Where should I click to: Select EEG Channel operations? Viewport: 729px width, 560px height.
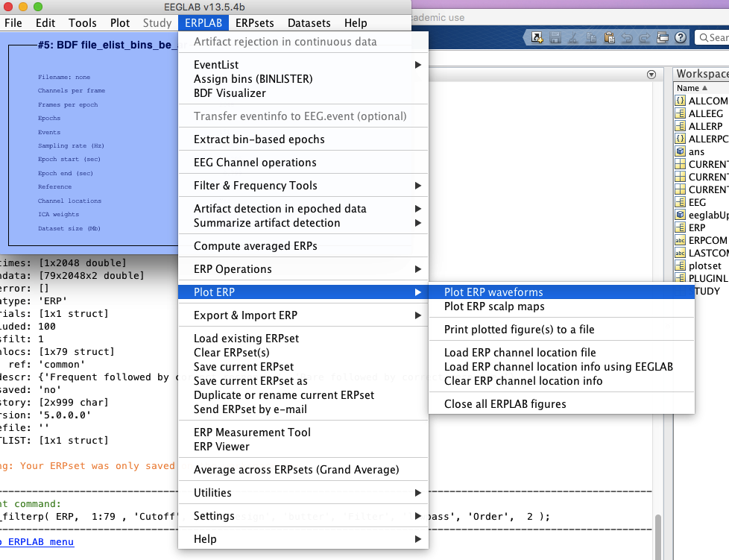[303, 163]
